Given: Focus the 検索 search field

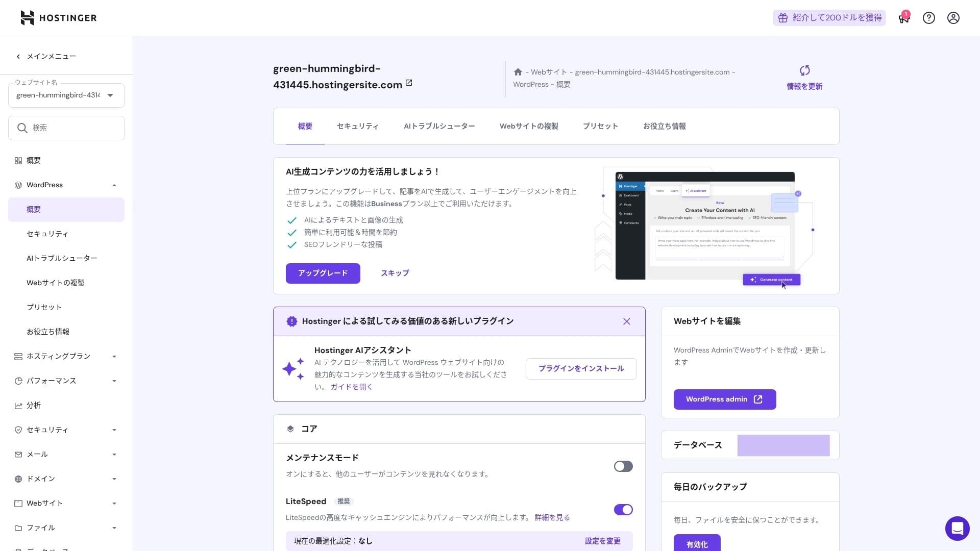Looking at the screenshot, I should tap(66, 128).
